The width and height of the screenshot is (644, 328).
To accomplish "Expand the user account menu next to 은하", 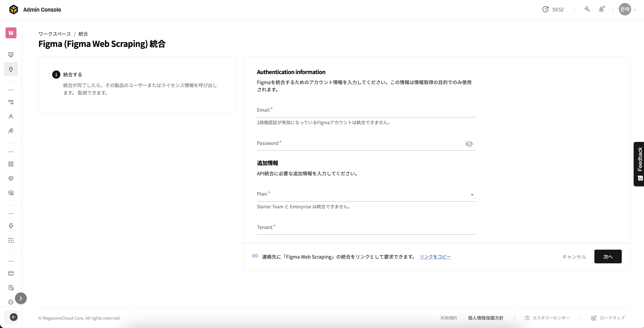I will pyautogui.click(x=635, y=10).
